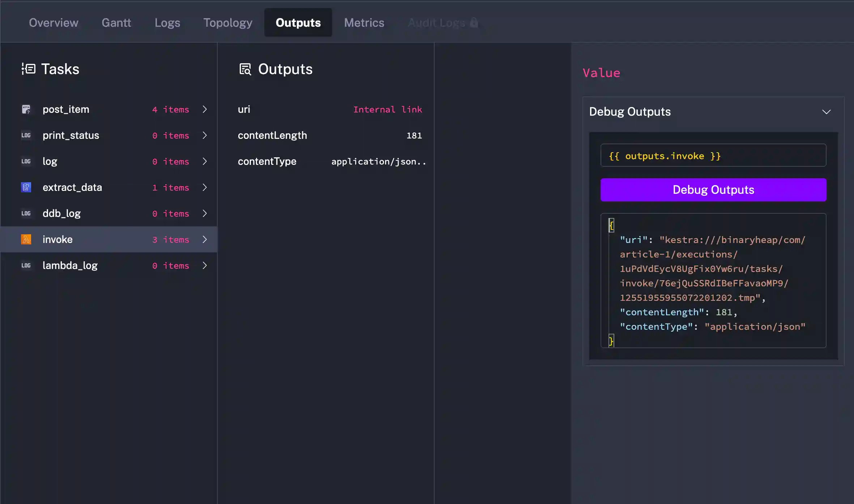Click the outputs.invoke expression input field
Screen dimensions: 854x504
click(x=713, y=156)
